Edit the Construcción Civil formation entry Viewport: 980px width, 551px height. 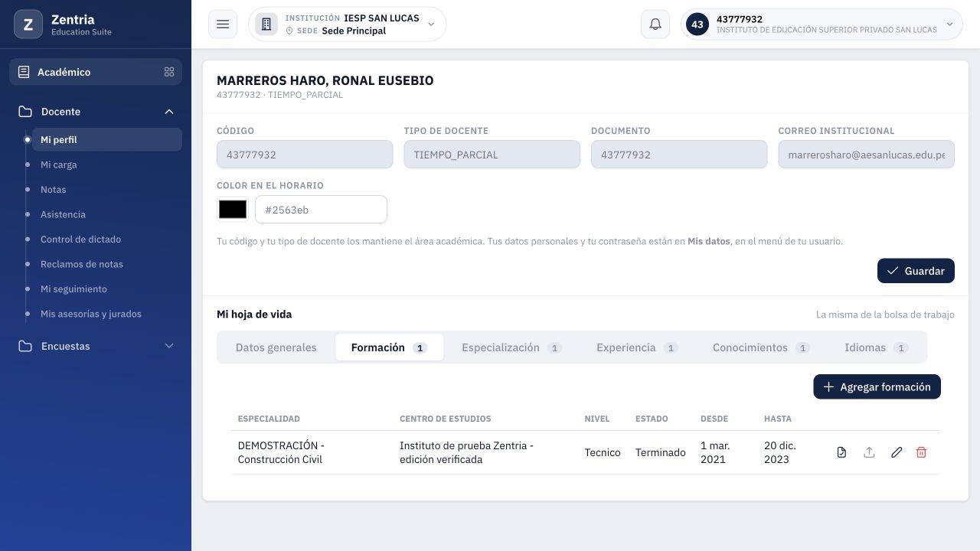tap(897, 452)
